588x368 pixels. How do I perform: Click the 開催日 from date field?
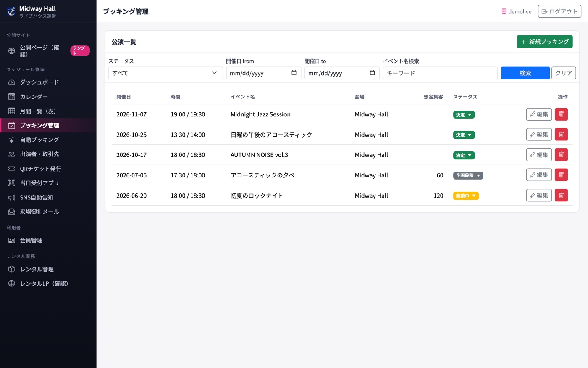(x=263, y=73)
